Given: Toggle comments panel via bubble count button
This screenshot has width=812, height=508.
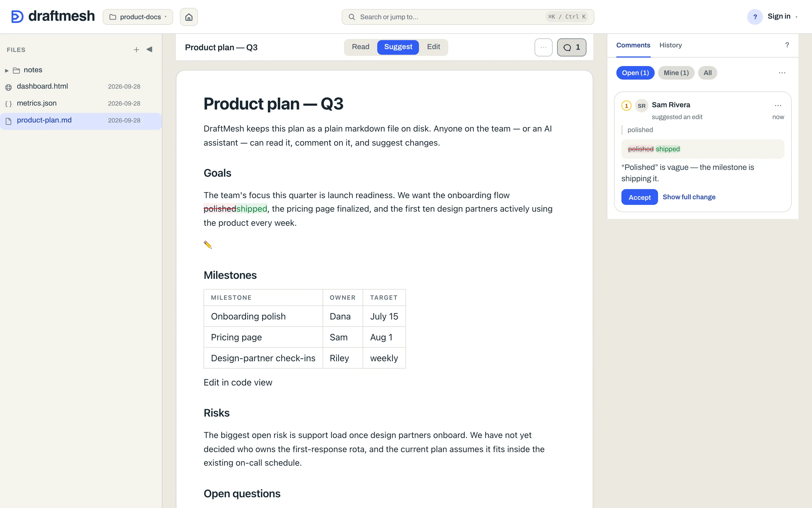Looking at the screenshot, I should [572, 47].
